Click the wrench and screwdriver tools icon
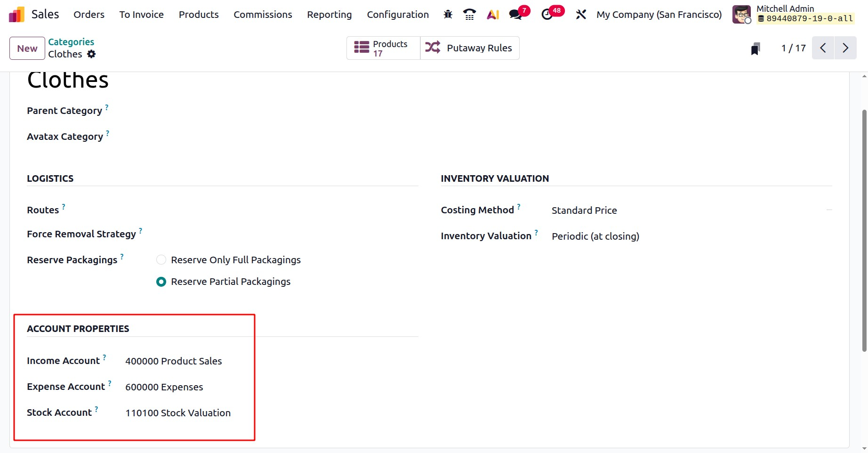This screenshot has height=453, width=868. (581, 15)
